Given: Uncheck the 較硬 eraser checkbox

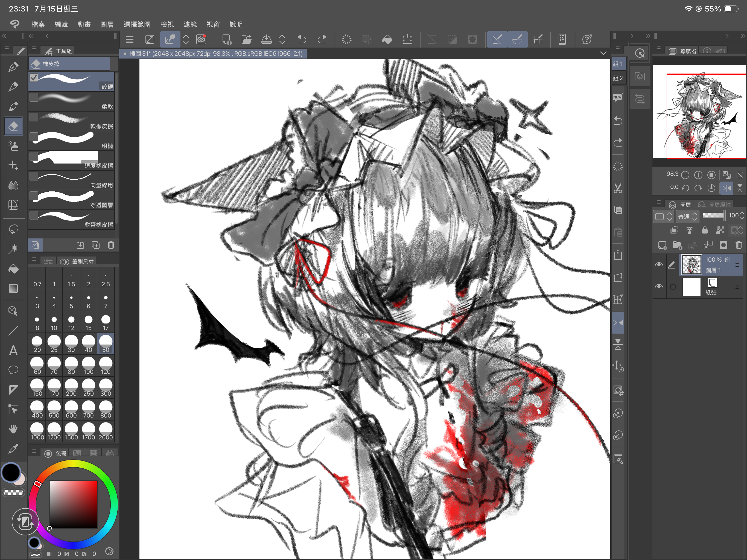Looking at the screenshot, I should [x=34, y=78].
